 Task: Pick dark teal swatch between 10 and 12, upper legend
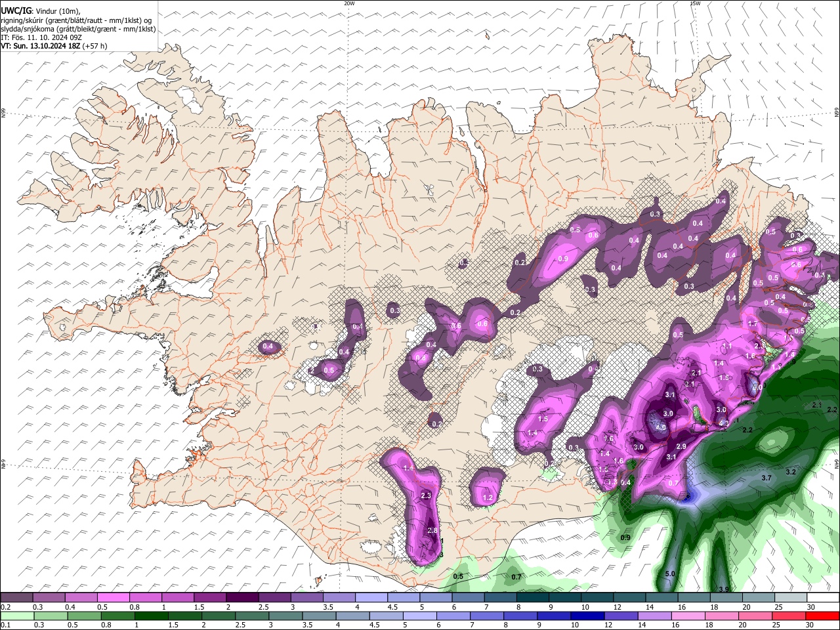pyautogui.click(x=596, y=598)
